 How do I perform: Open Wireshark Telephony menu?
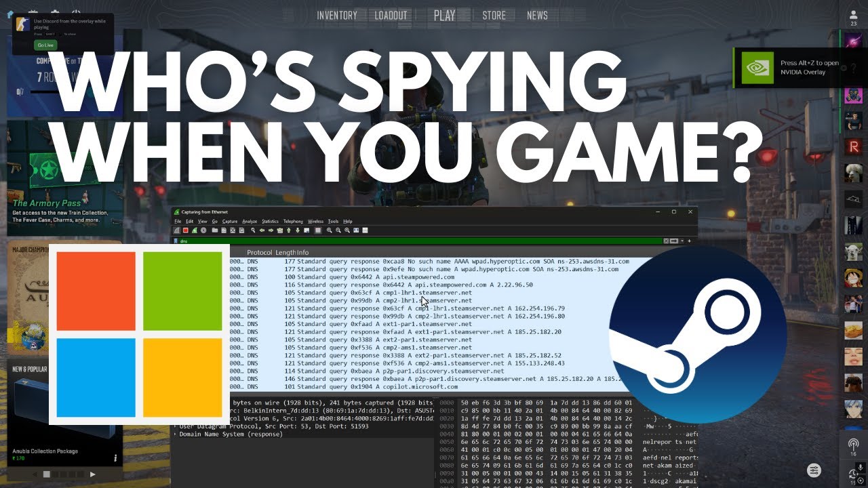[293, 222]
